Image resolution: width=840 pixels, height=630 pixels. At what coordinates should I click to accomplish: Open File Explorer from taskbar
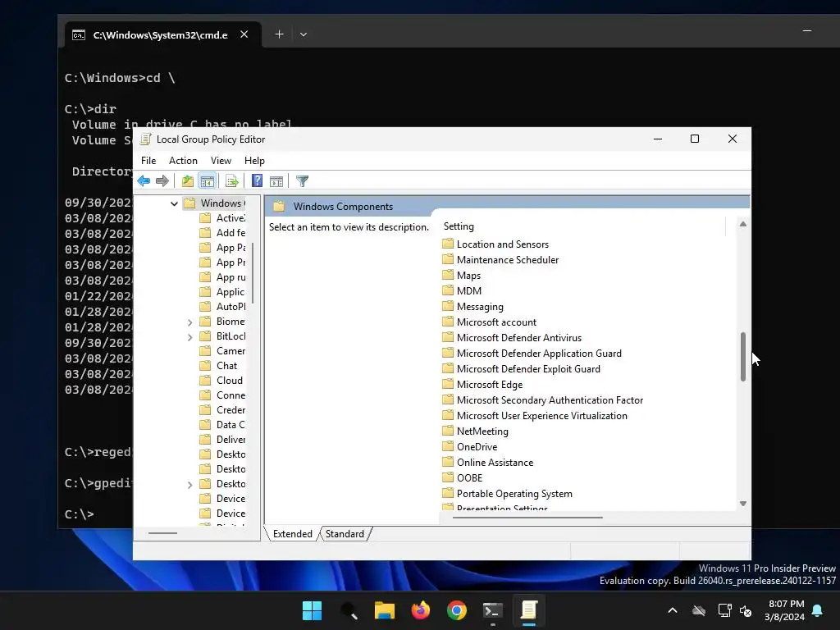pos(384,610)
